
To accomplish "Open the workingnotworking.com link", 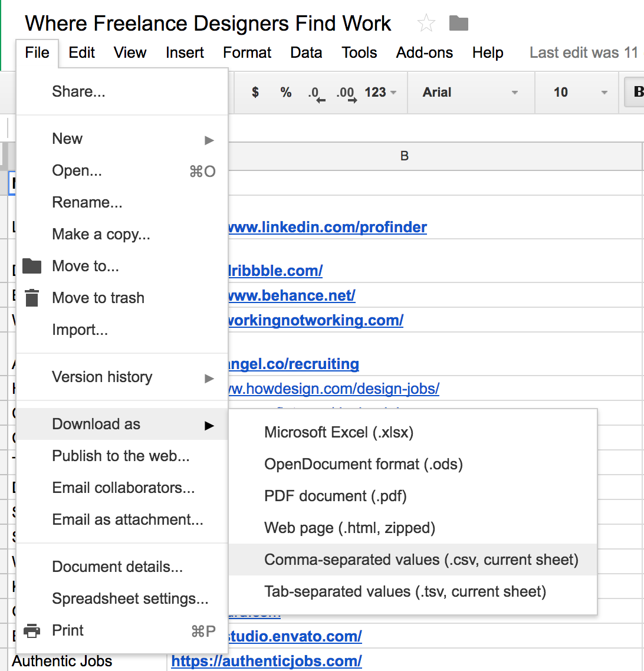I will tap(316, 321).
